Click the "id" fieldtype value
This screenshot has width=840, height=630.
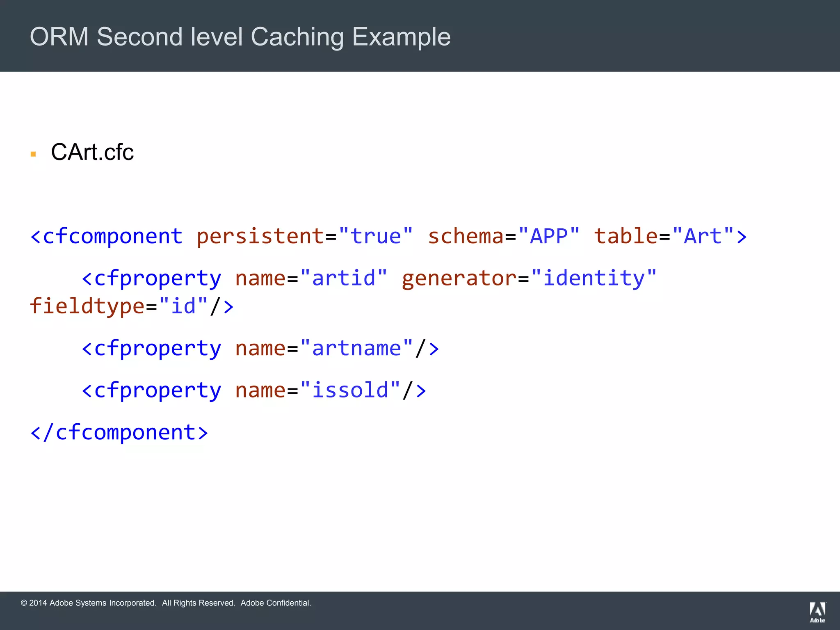183,306
